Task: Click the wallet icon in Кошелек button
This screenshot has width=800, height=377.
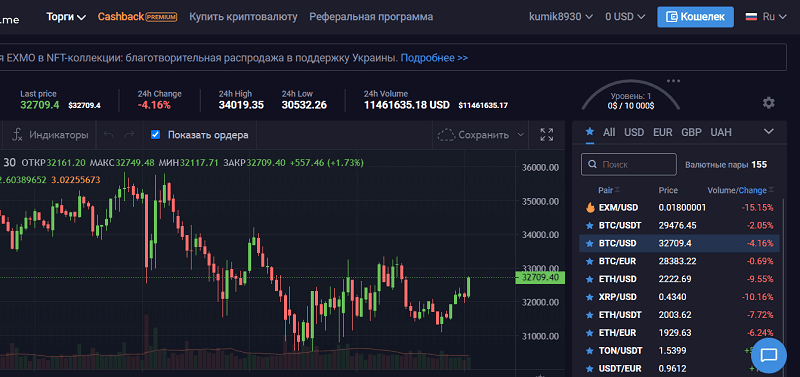Action: click(x=672, y=17)
